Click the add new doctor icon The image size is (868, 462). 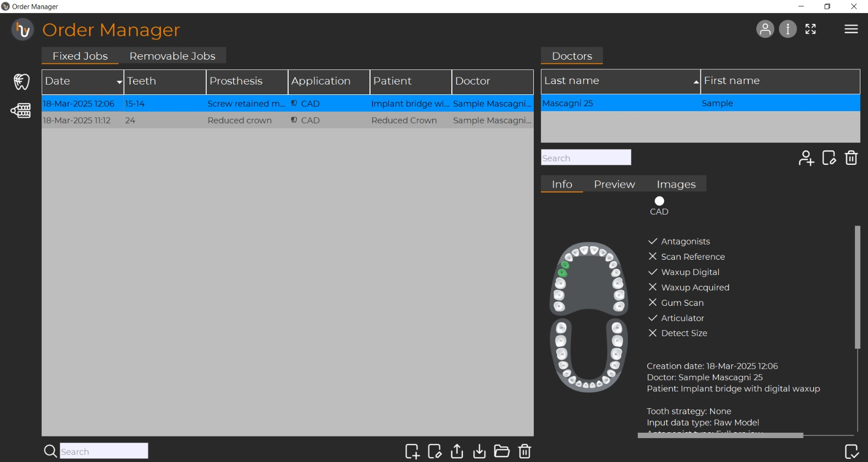[x=806, y=158]
